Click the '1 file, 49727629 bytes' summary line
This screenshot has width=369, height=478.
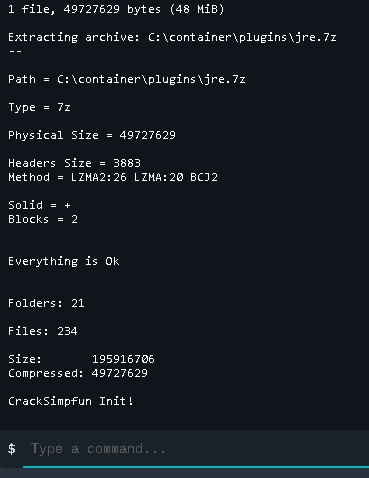click(116, 9)
